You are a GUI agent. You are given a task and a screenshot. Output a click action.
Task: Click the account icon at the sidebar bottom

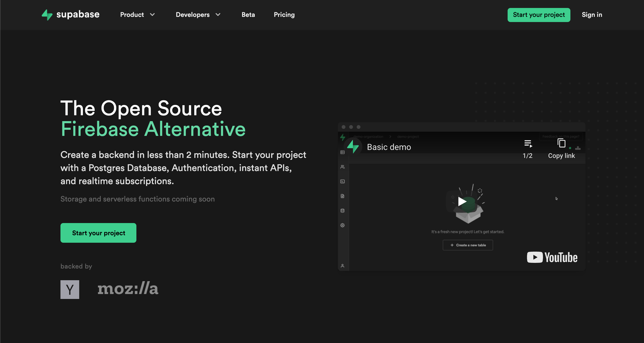342,265
